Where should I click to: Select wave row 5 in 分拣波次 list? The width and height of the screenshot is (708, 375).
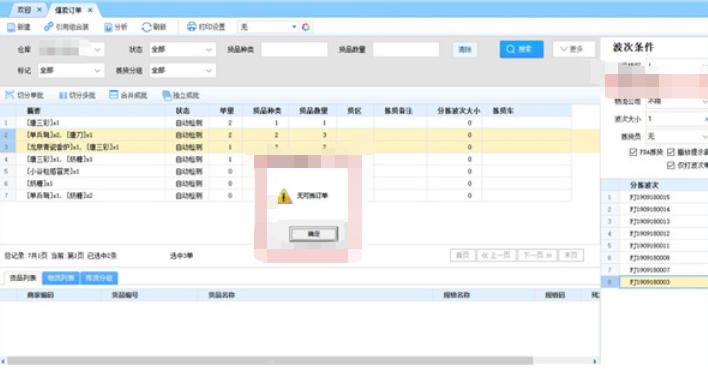click(x=655, y=245)
